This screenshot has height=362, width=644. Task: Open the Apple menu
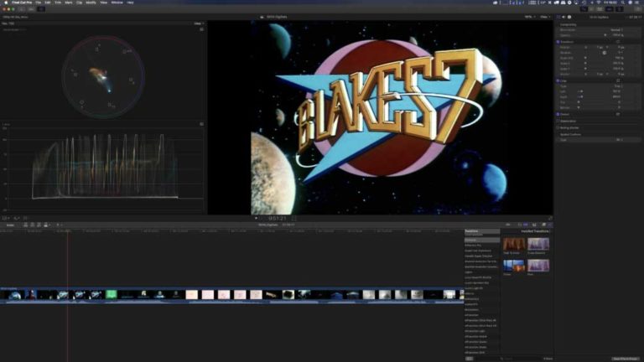[6, 3]
